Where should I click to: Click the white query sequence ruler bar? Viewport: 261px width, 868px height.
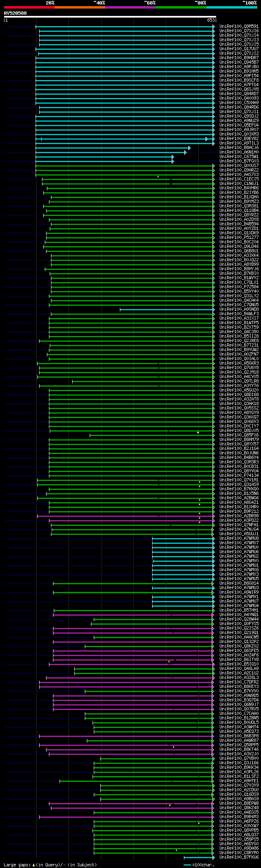(x=110, y=17)
